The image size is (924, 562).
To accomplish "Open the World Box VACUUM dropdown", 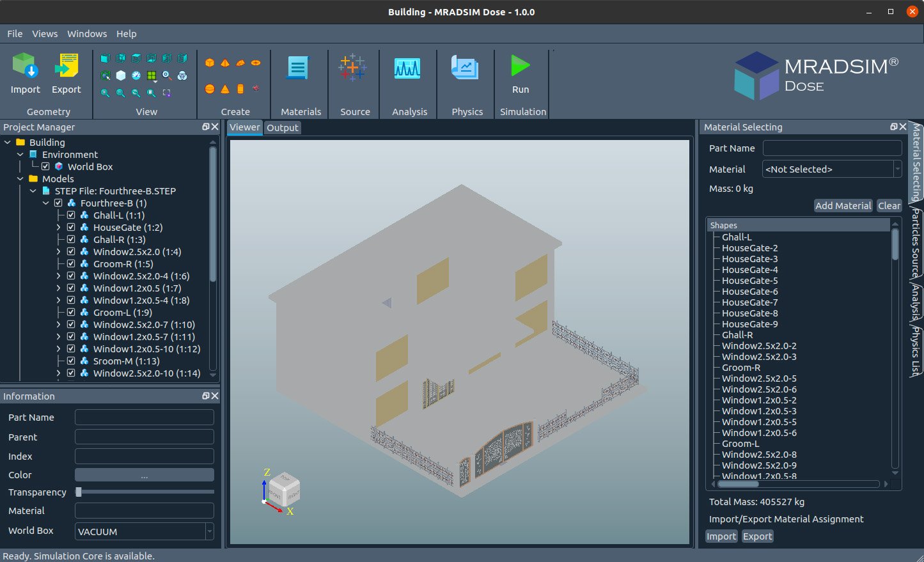I will tap(144, 531).
